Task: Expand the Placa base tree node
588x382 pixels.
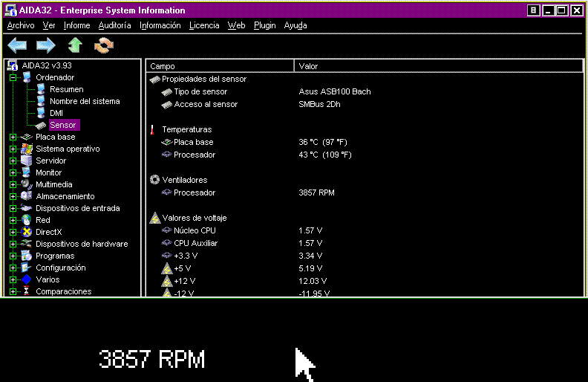Action: point(13,137)
